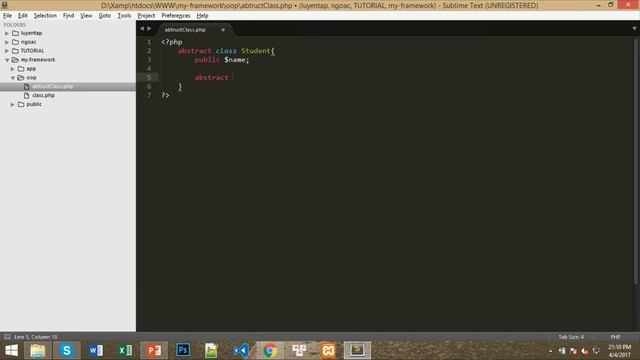Screen dimensions: 640x360
Task: Open the Help menu
Action: coord(202,16)
